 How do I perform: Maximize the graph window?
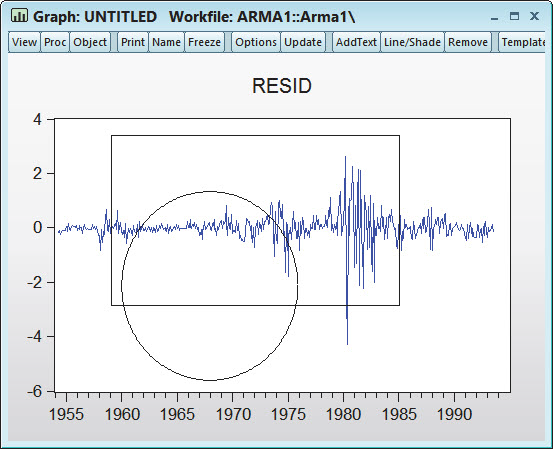[515, 16]
